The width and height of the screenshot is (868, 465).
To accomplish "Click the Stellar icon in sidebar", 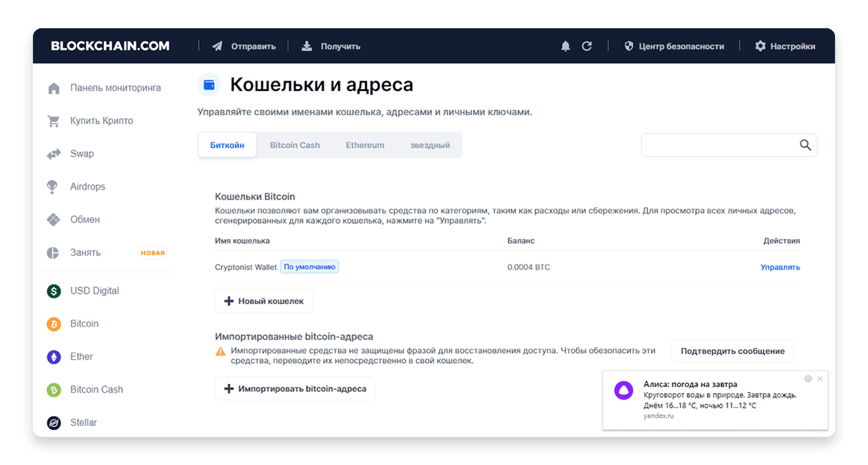I will 54,423.
